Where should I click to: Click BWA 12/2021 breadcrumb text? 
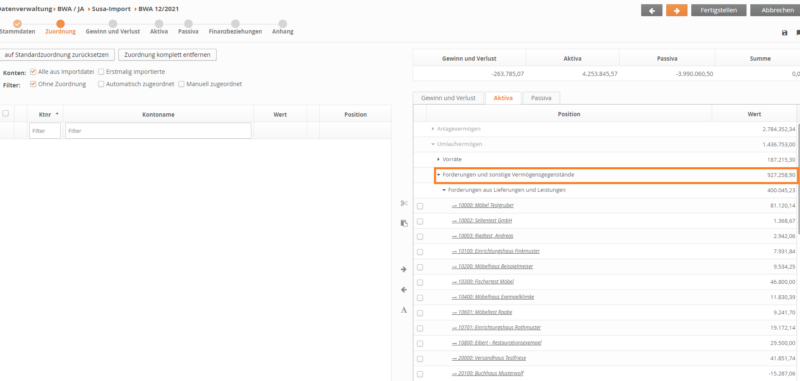tap(159, 9)
